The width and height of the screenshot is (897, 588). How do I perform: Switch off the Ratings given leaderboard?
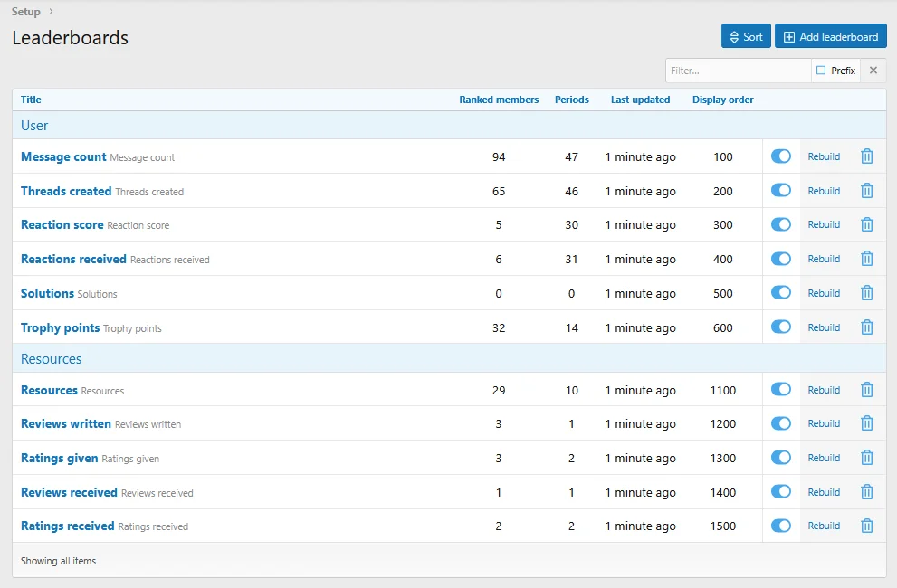781,458
